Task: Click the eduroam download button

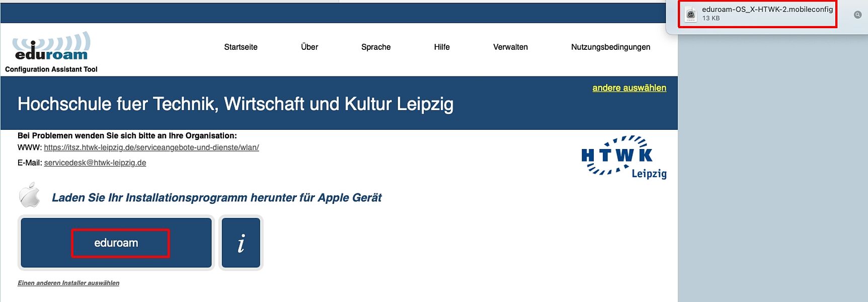Action: pyautogui.click(x=116, y=243)
